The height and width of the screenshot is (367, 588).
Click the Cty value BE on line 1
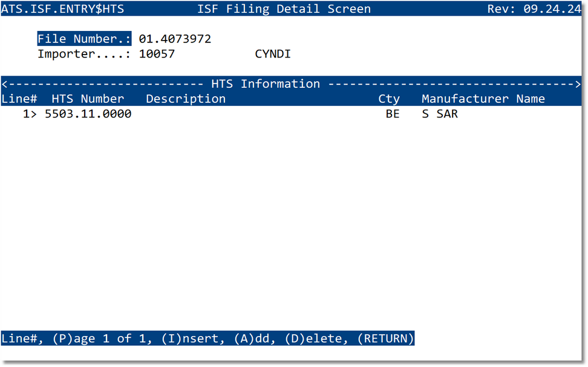393,113
